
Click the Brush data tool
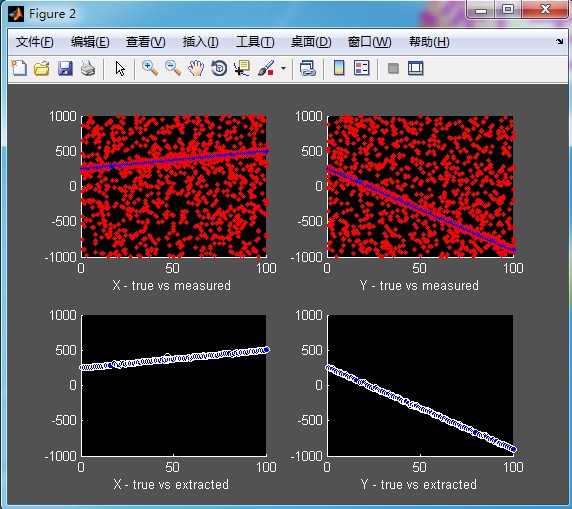click(x=266, y=68)
